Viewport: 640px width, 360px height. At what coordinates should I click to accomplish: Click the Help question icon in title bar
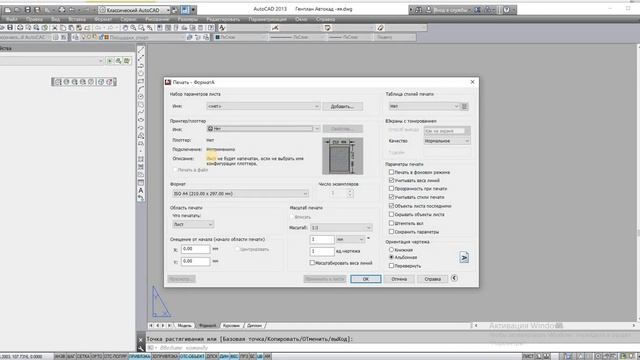point(506,10)
